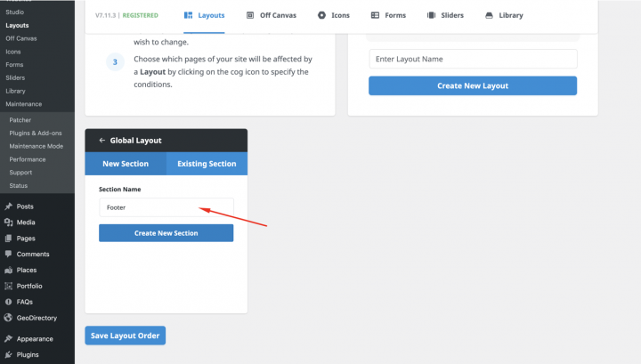Click the Posts pin icon in sidebar
The height and width of the screenshot is (364, 641).
click(8, 206)
